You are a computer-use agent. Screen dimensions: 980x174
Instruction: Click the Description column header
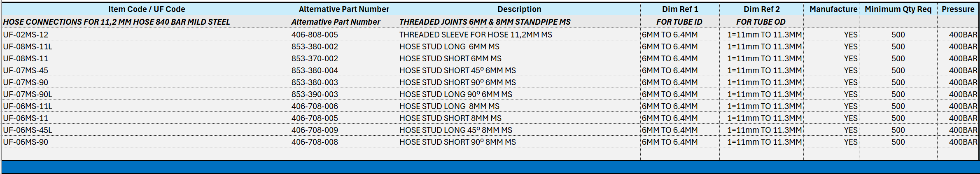point(519,9)
